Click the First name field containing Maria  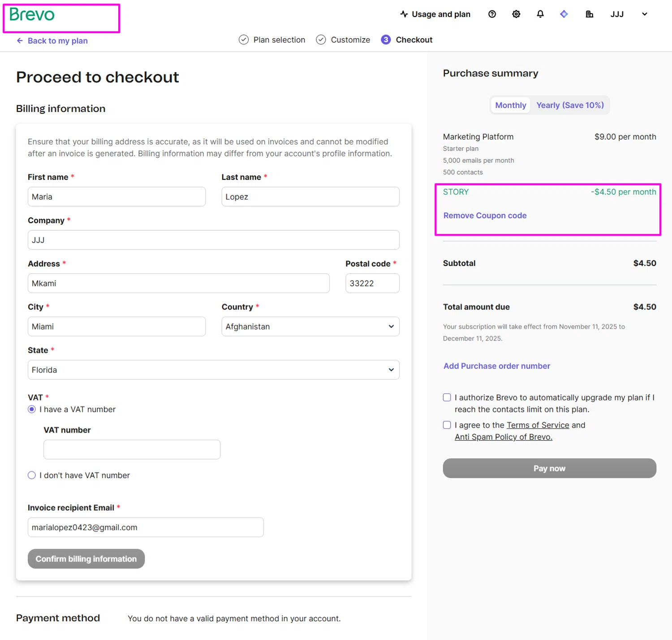[116, 196]
